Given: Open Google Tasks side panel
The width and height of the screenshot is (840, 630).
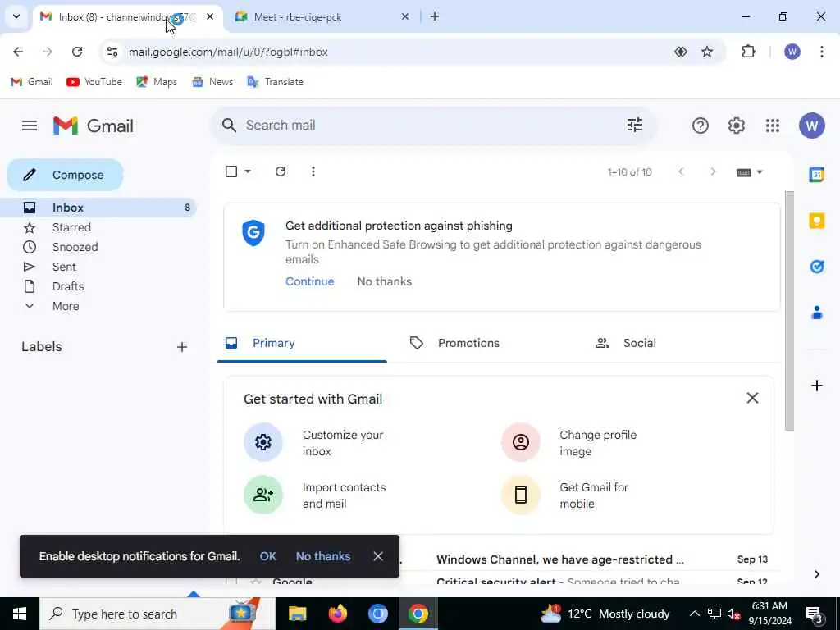Looking at the screenshot, I should click(x=816, y=267).
